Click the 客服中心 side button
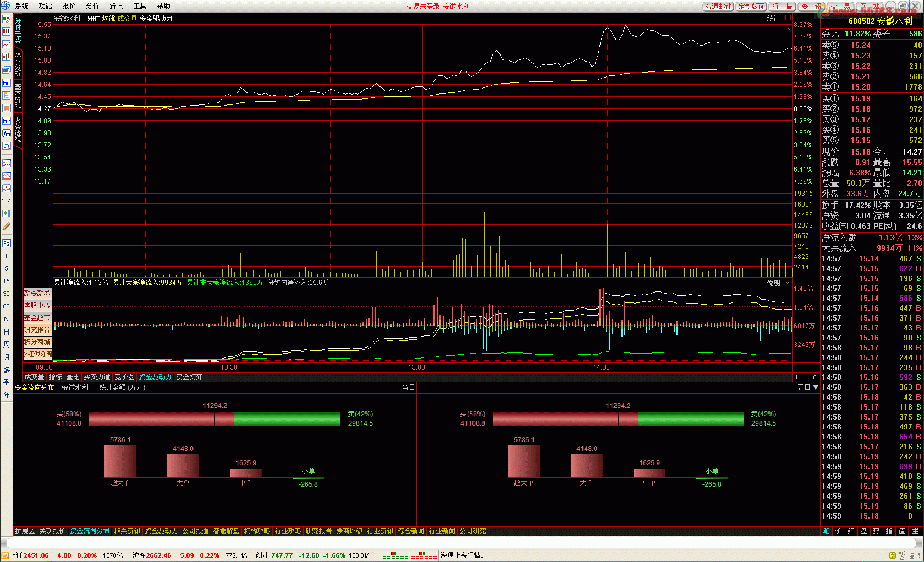 37,306
